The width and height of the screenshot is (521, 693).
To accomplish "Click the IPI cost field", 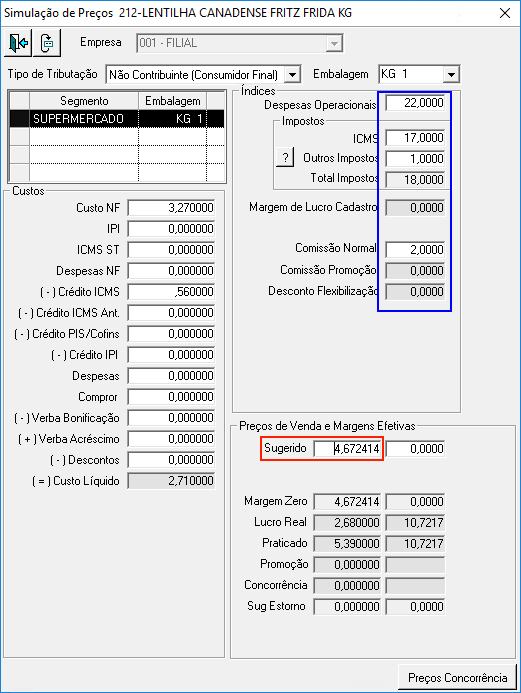I will click(x=171, y=229).
